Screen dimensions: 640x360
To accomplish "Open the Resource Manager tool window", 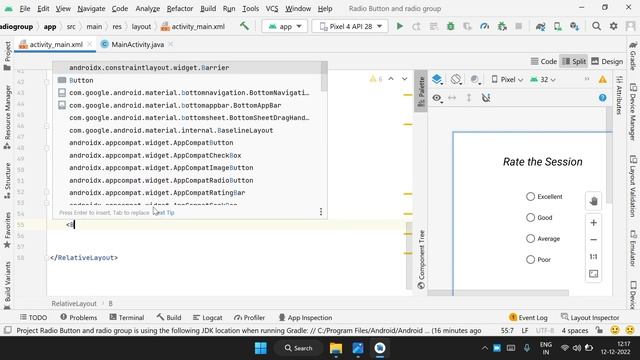I will [x=7, y=118].
